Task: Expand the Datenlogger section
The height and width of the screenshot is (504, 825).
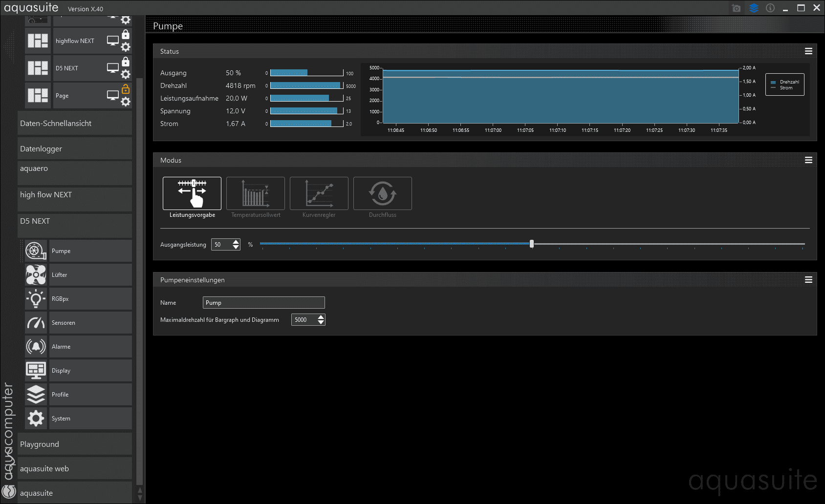Action: click(x=75, y=149)
